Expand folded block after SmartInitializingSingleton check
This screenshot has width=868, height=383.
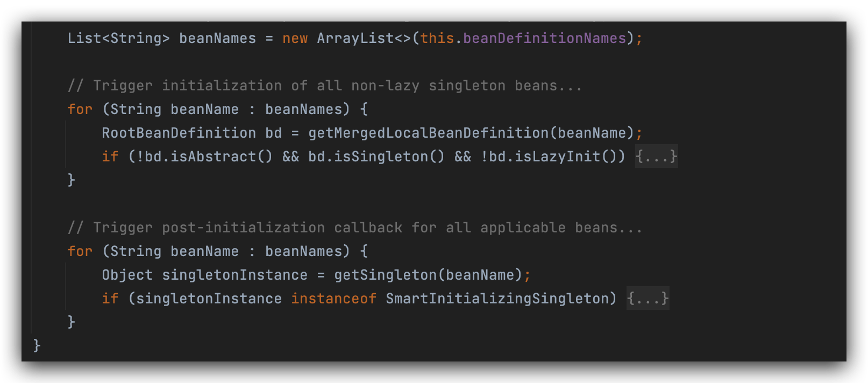[648, 299]
